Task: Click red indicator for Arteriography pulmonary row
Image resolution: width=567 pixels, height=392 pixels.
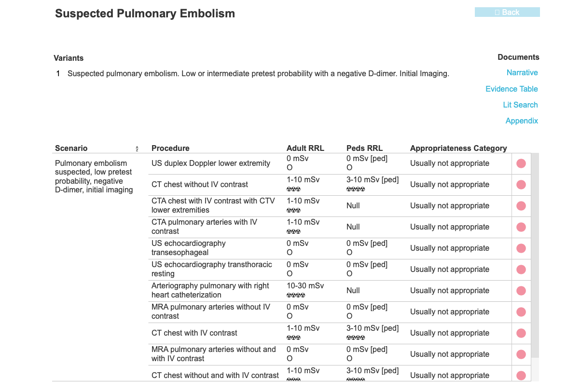Action: click(521, 291)
